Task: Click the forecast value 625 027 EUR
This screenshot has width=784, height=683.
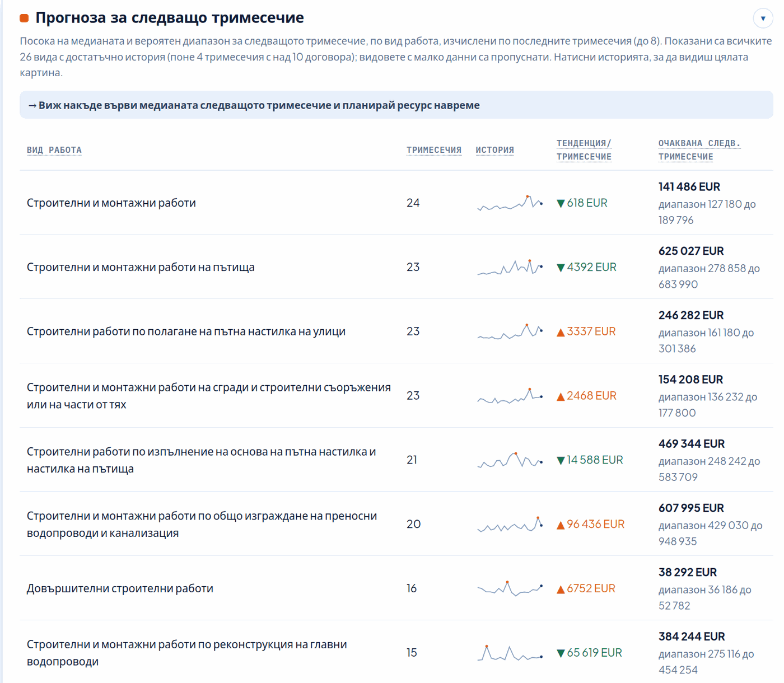Action: point(691,251)
